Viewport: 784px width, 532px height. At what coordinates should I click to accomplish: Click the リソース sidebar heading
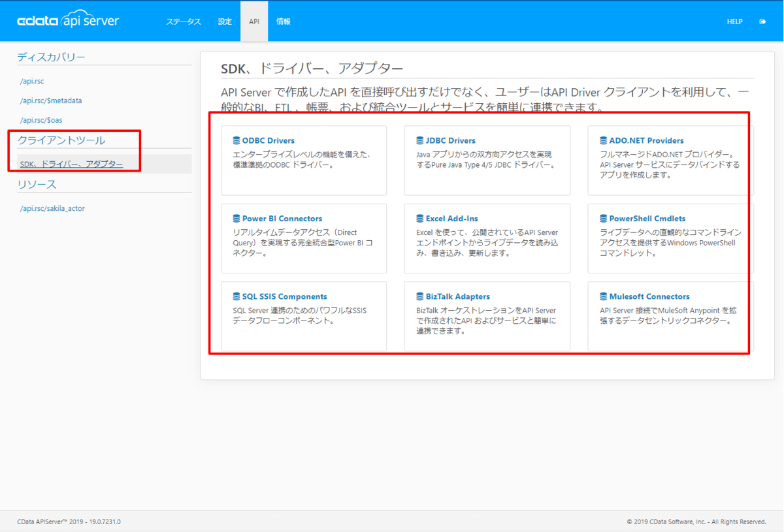pyautogui.click(x=37, y=185)
